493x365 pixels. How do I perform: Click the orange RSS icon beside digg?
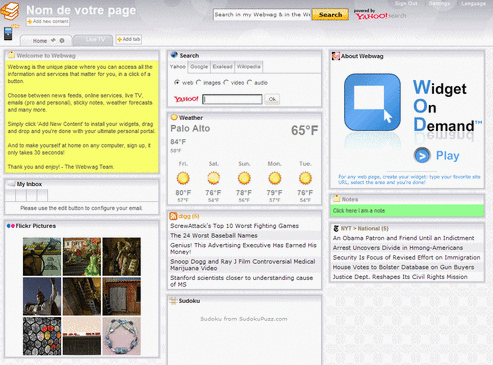pos(173,216)
